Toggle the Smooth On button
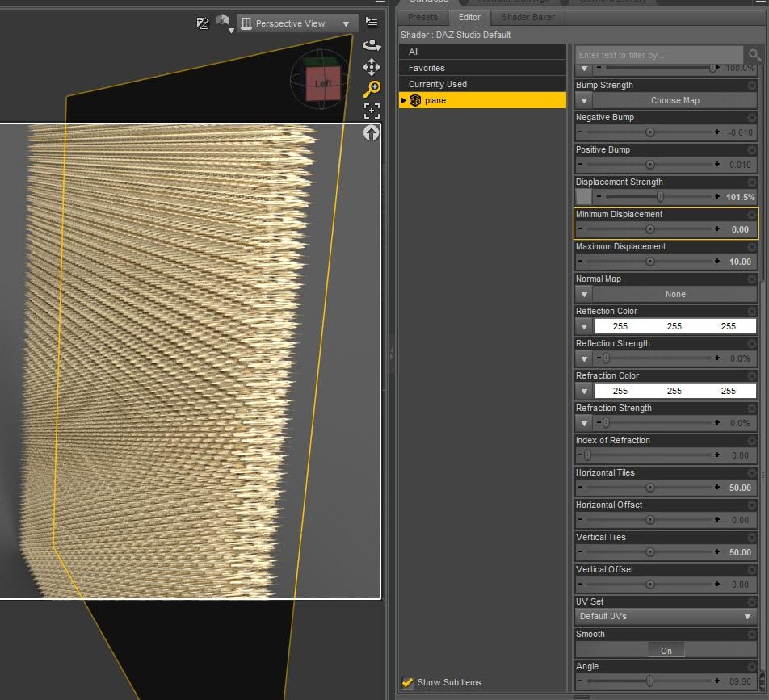This screenshot has height=700, width=769. point(666,651)
